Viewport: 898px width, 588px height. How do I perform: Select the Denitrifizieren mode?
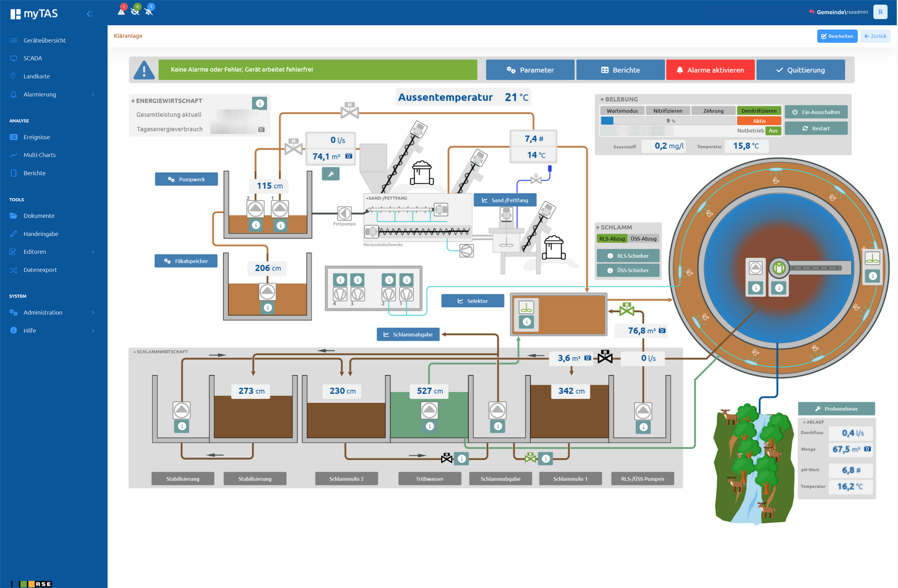click(759, 111)
